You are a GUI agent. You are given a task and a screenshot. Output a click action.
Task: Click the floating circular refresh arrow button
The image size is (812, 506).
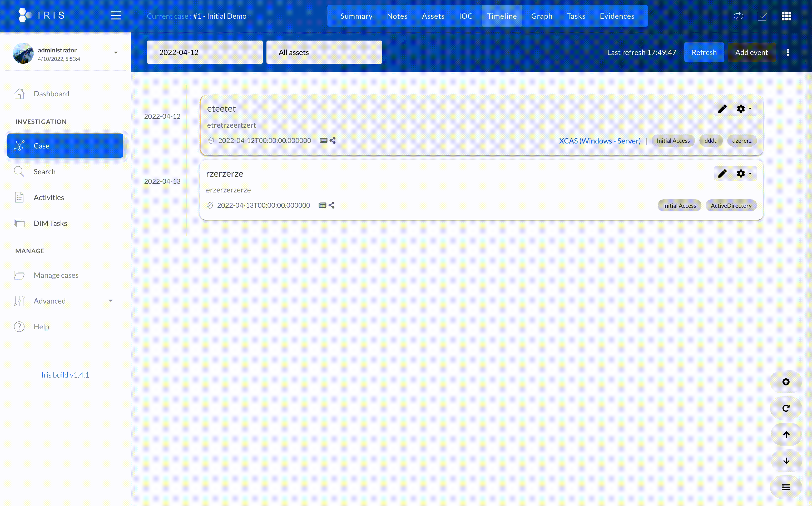click(786, 408)
